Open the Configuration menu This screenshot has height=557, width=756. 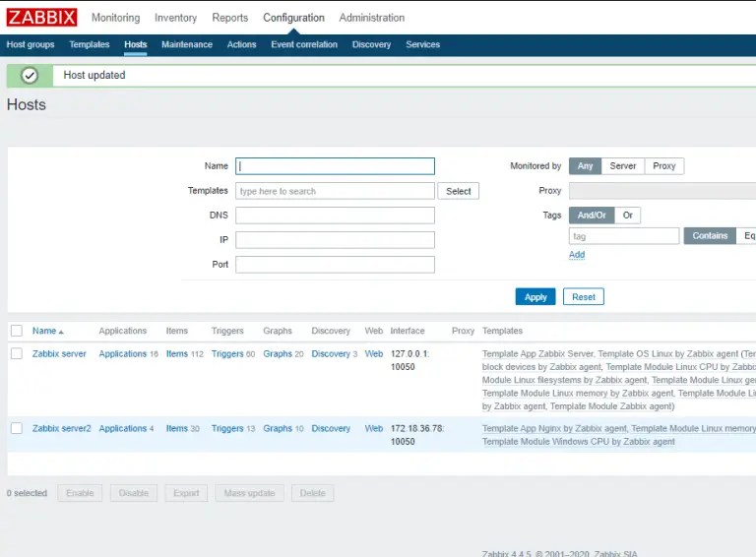tap(293, 18)
